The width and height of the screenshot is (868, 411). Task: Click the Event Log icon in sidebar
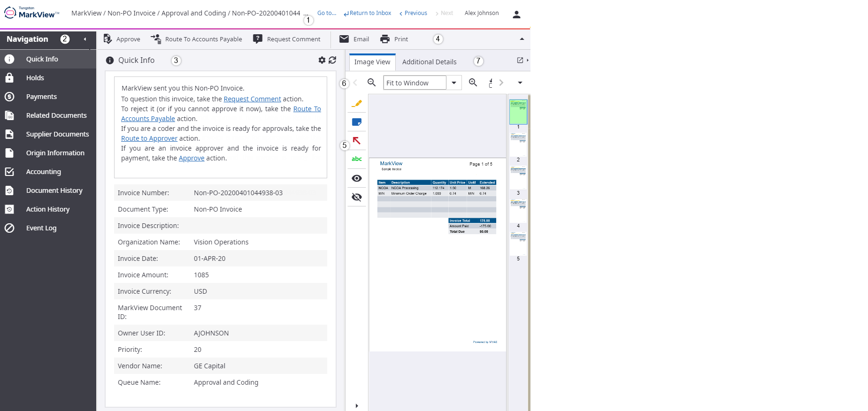(9, 228)
